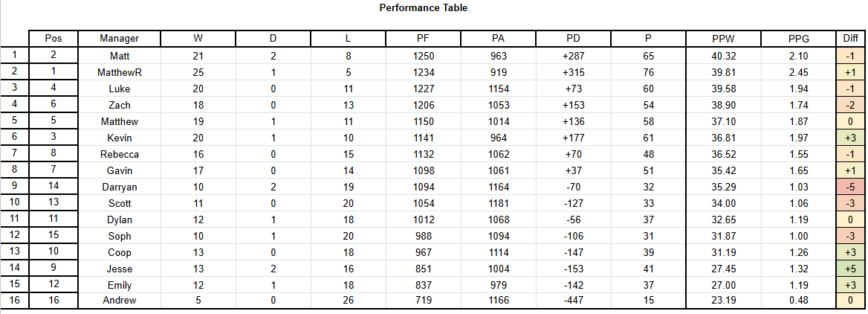The width and height of the screenshot is (868, 314).
Task: Select Matt's PF value 1250
Action: click(x=424, y=56)
